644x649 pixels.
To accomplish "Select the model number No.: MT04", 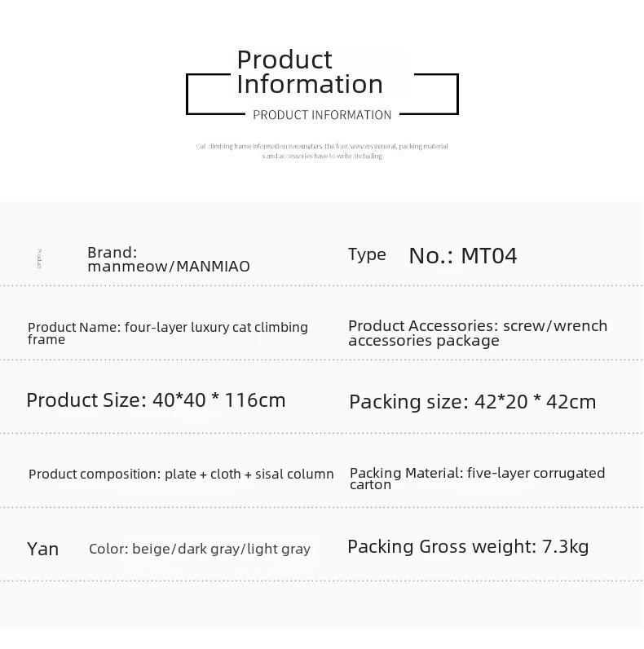I will [463, 256].
